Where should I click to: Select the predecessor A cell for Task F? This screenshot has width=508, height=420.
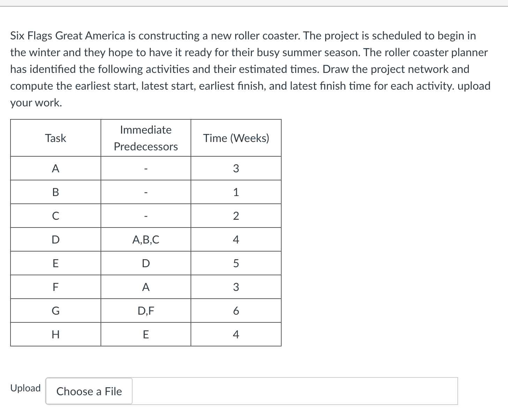click(145, 287)
